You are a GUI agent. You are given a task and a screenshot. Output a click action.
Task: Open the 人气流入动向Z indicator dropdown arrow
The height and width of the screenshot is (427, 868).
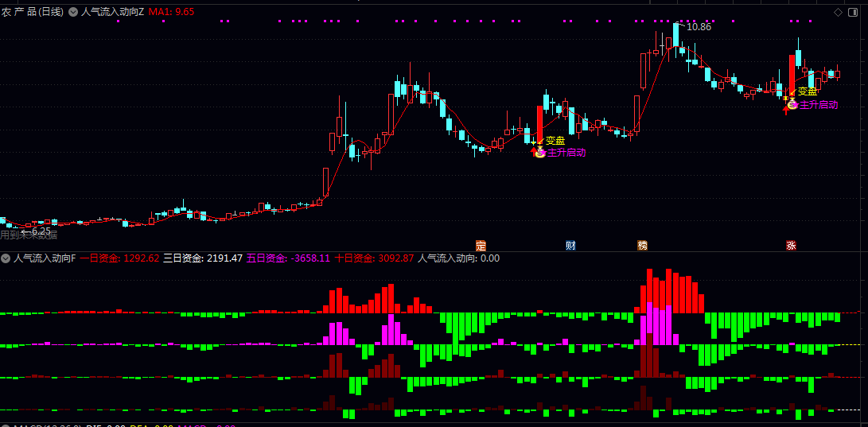[73, 12]
